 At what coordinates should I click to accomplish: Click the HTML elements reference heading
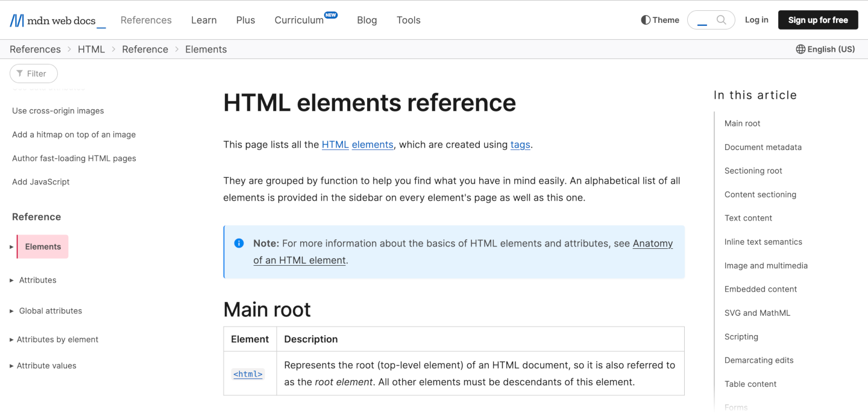click(370, 103)
